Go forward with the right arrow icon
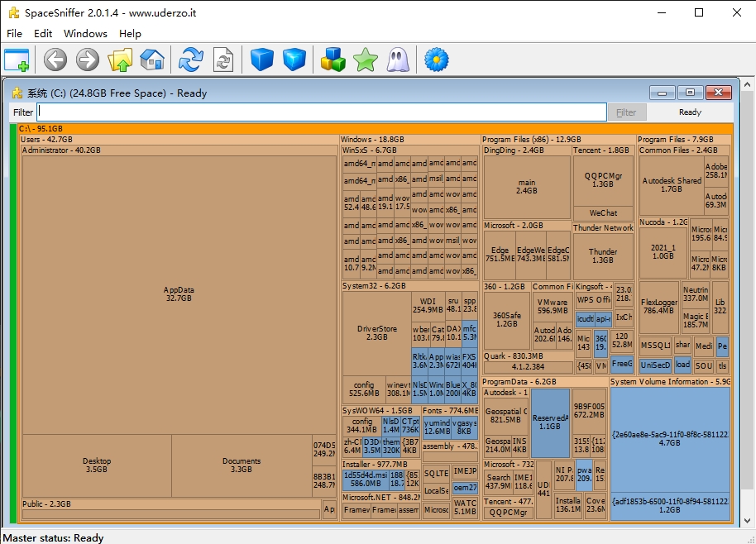 (87, 60)
